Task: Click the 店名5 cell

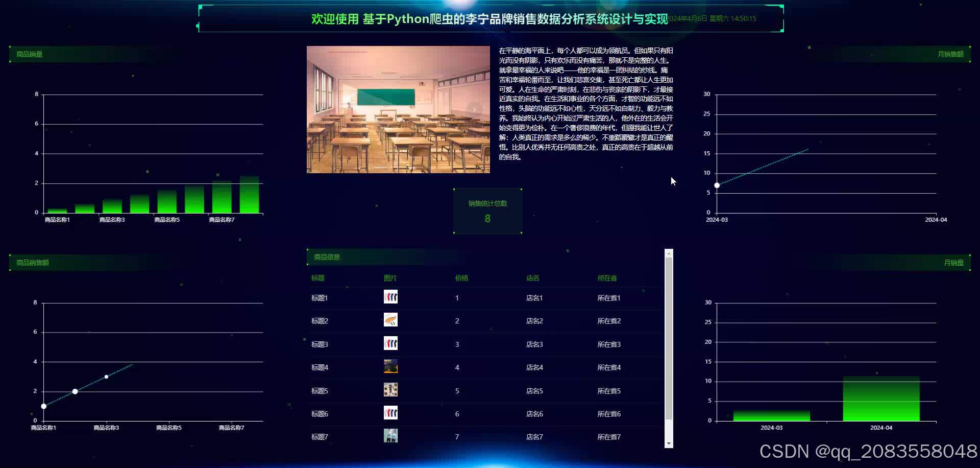Action: click(534, 391)
